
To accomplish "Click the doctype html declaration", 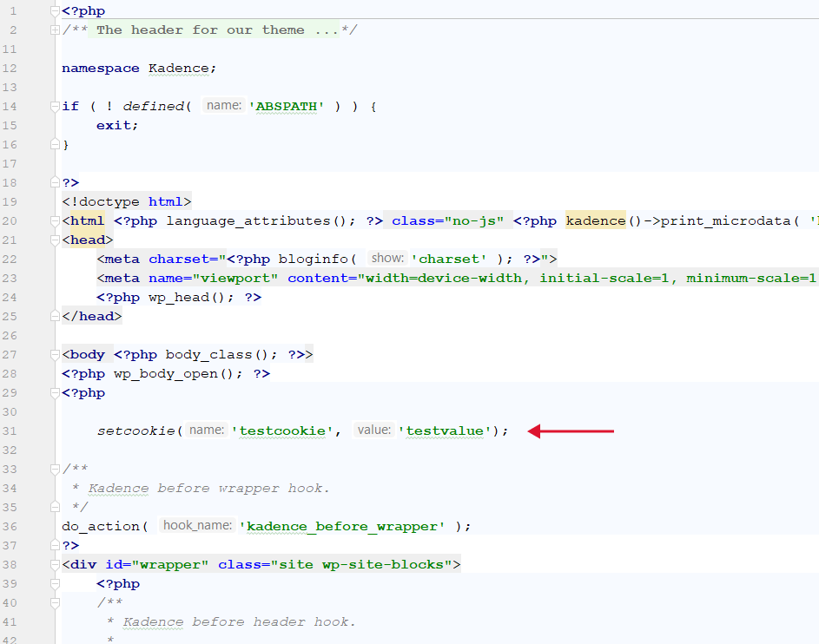I will pos(127,202).
